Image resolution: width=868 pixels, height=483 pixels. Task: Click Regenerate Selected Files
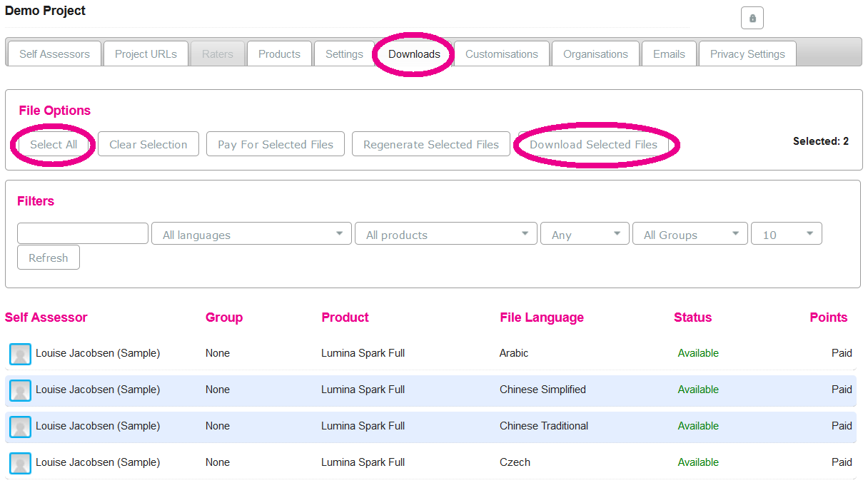pyautogui.click(x=431, y=144)
